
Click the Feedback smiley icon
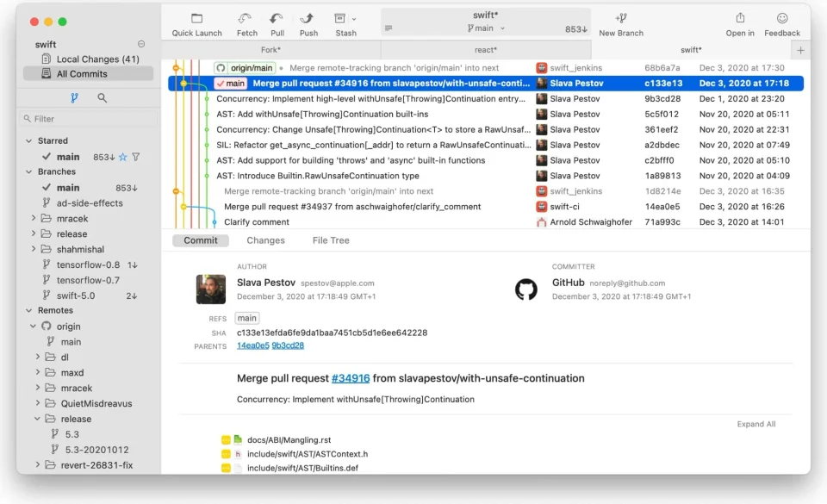click(782, 18)
